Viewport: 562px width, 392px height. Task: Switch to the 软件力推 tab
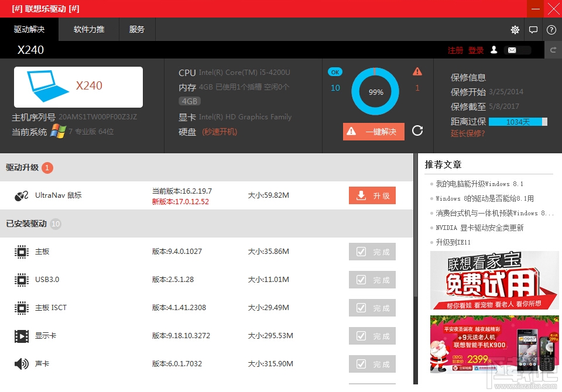click(89, 29)
